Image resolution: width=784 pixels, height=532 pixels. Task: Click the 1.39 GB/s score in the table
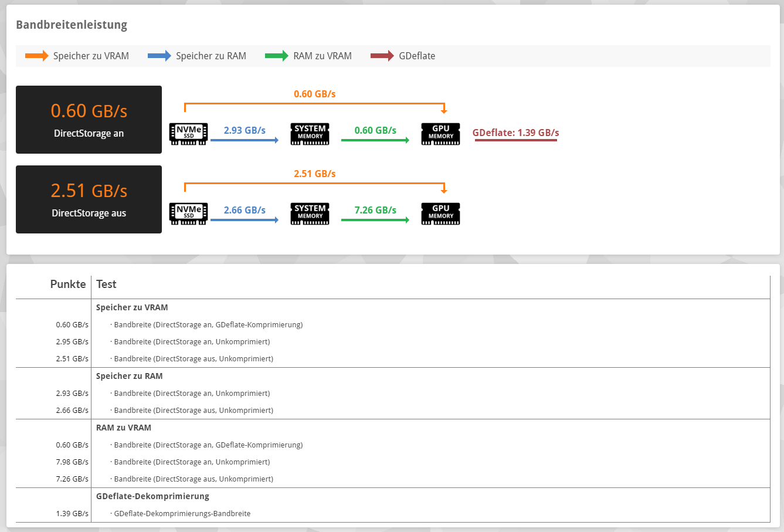point(72,514)
